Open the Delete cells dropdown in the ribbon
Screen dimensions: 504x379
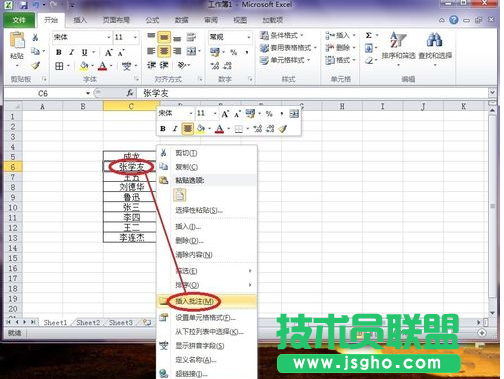point(340,48)
